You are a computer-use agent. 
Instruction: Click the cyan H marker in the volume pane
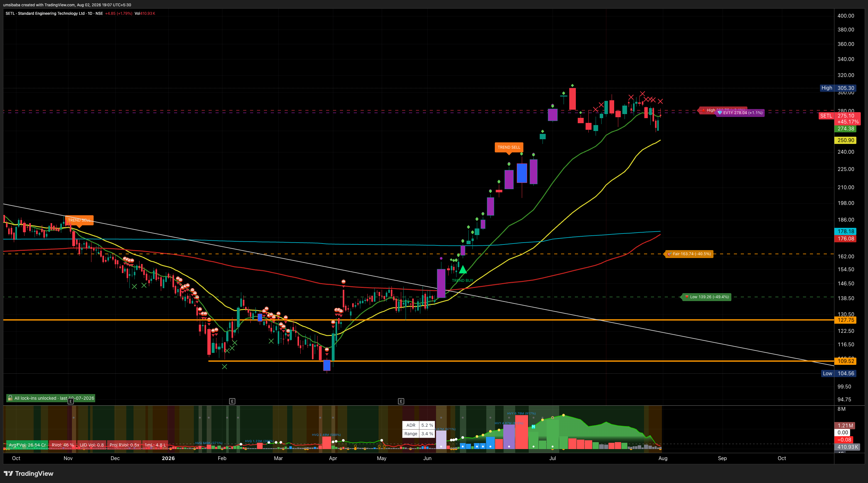coord(533,427)
